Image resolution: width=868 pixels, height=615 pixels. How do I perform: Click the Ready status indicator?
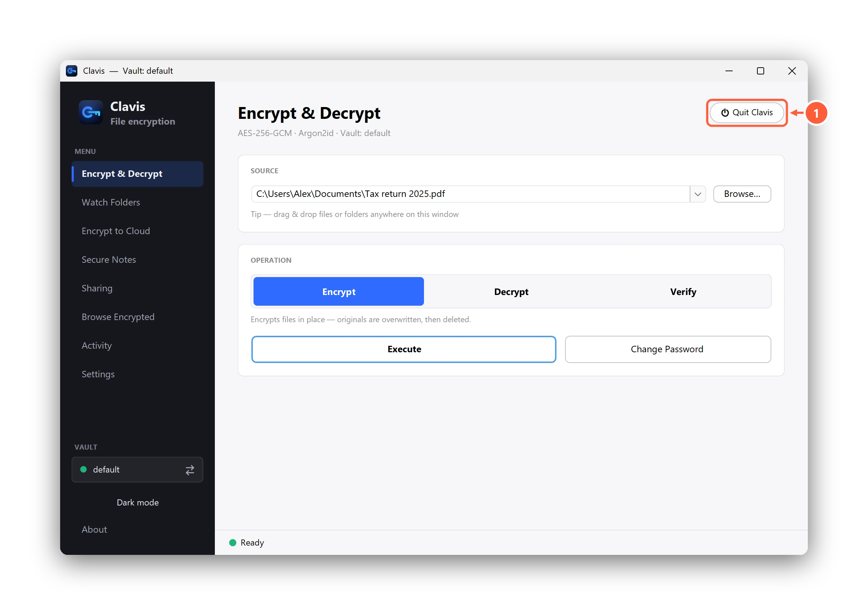point(246,543)
